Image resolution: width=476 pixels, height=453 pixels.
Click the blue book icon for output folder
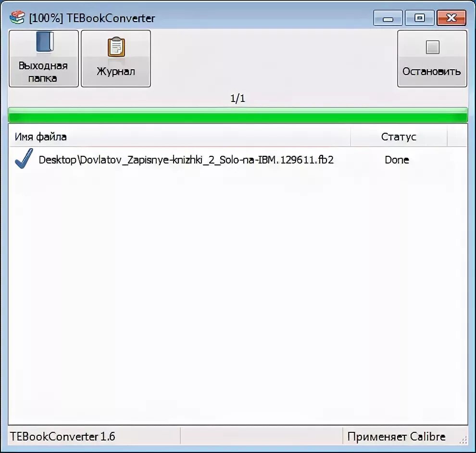[45, 42]
